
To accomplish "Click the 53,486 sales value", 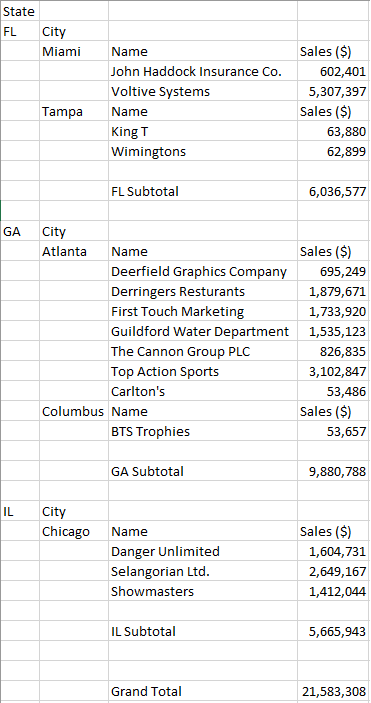I will (x=334, y=391).
